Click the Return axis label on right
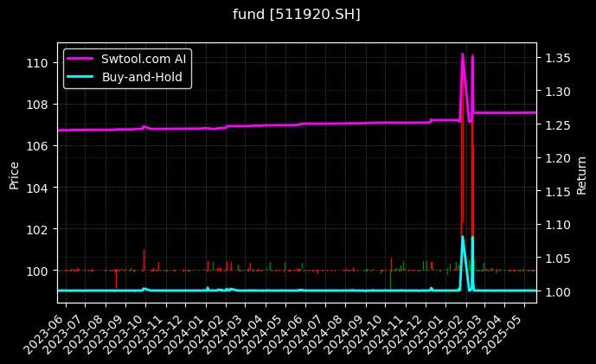The image size is (596, 364). [x=582, y=174]
